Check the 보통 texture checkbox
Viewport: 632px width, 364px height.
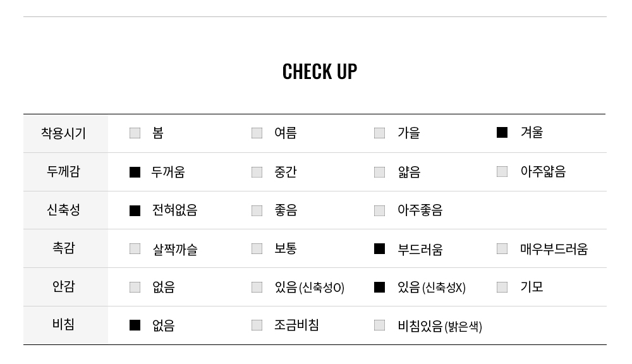257,249
